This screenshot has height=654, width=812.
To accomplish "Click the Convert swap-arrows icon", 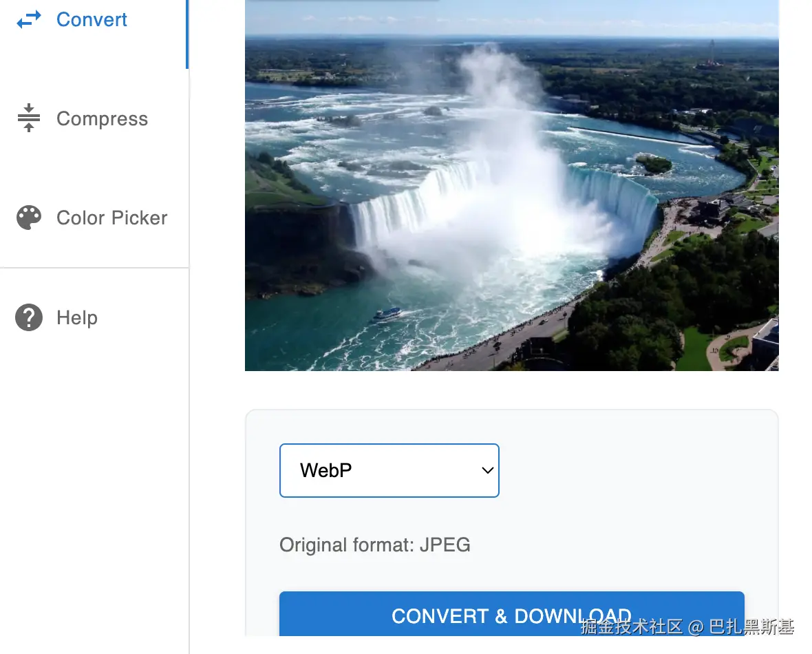I will (29, 20).
